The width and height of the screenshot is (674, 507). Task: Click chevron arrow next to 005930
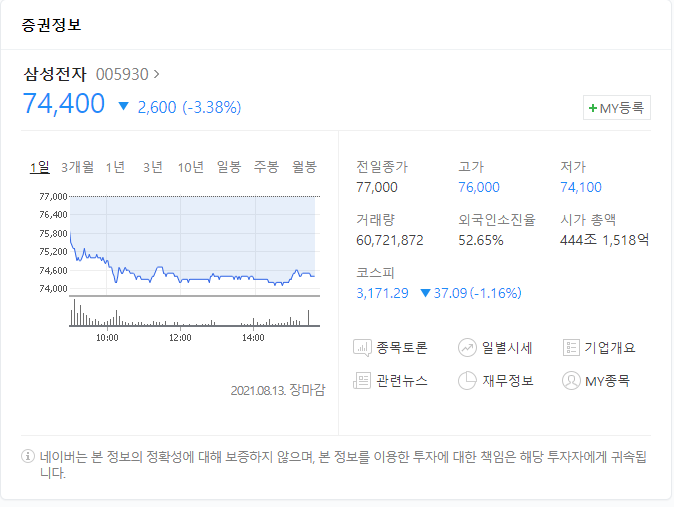coord(156,74)
